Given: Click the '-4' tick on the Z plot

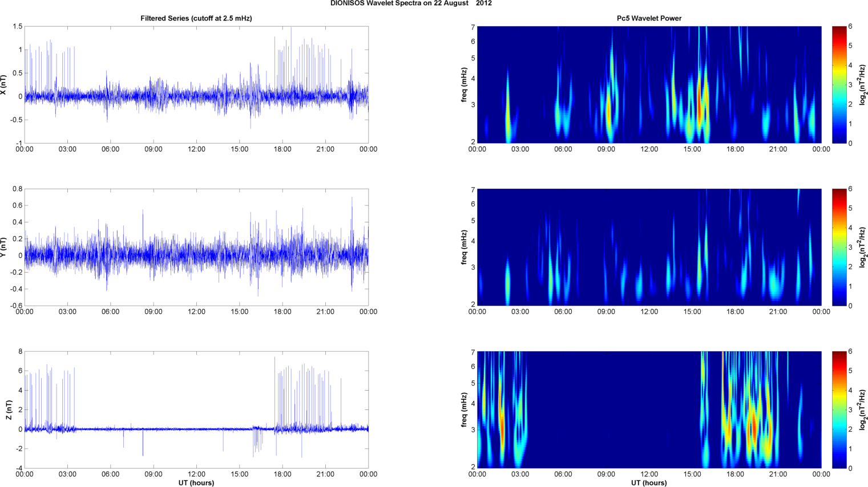Looking at the screenshot, I should pos(18,468).
